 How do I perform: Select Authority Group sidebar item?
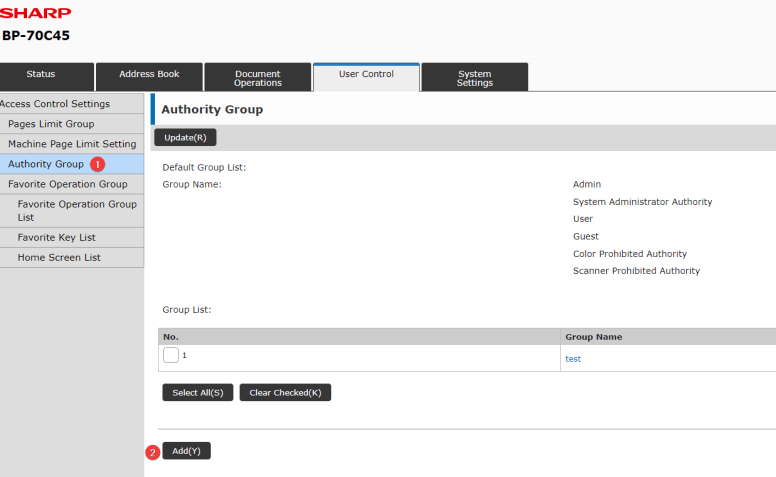(x=46, y=164)
